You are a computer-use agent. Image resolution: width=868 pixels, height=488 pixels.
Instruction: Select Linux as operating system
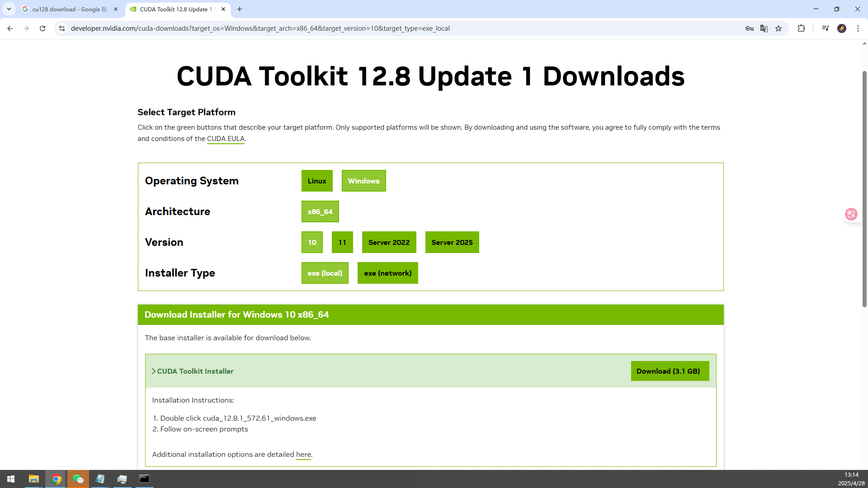click(316, 181)
